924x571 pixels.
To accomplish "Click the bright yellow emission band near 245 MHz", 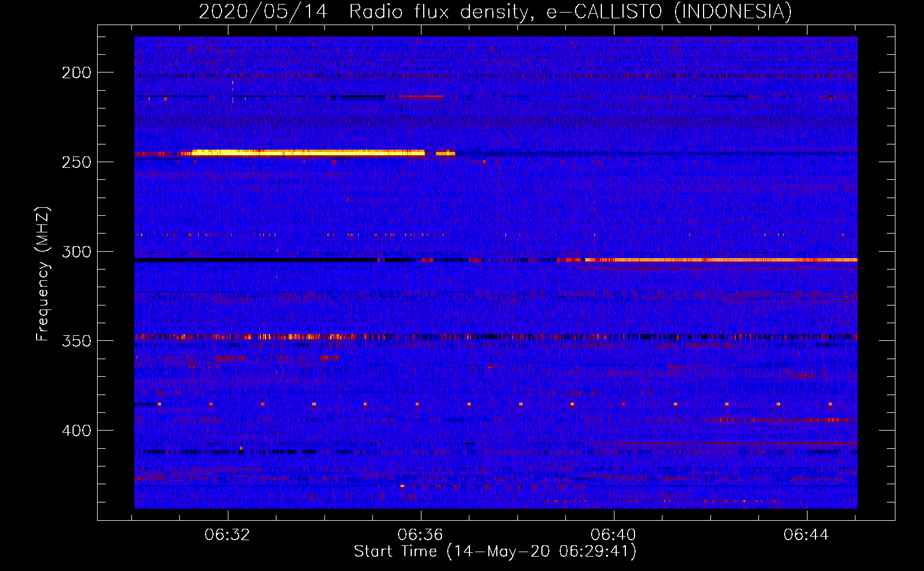I will pyautogui.click(x=308, y=152).
